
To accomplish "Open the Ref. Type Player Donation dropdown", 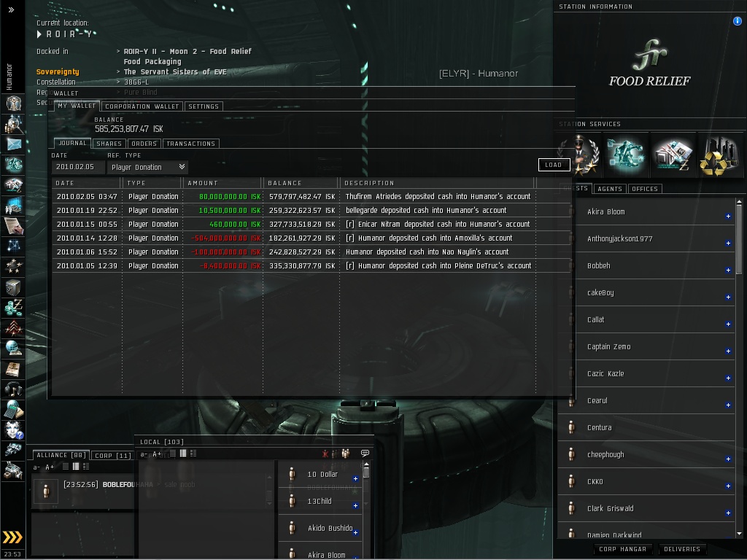I will coord(147,167).
